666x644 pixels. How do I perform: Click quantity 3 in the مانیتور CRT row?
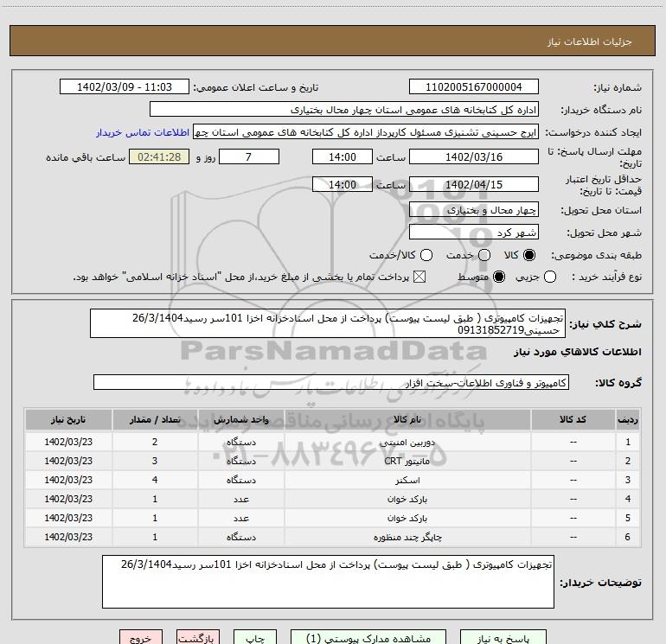point(155,461)
